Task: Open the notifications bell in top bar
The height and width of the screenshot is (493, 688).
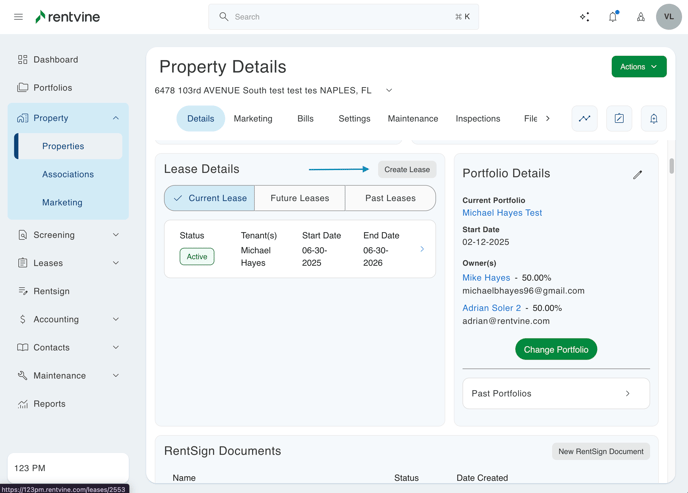Action: click(613, 17)
